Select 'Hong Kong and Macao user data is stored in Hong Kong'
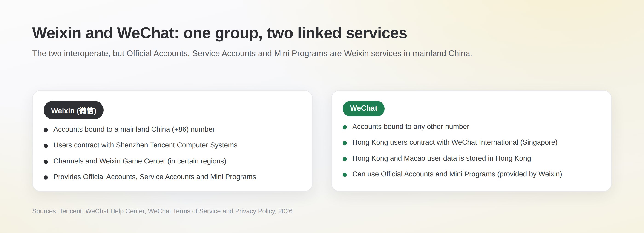 (442, 158)
